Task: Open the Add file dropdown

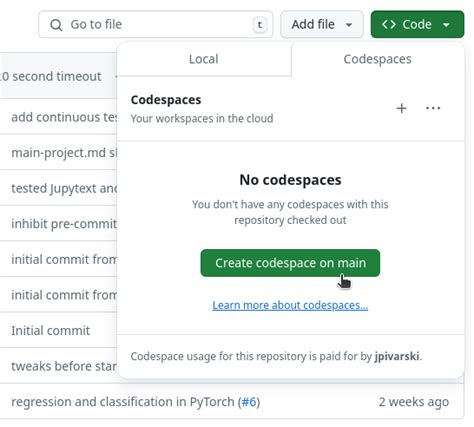Action: point(322,24)
